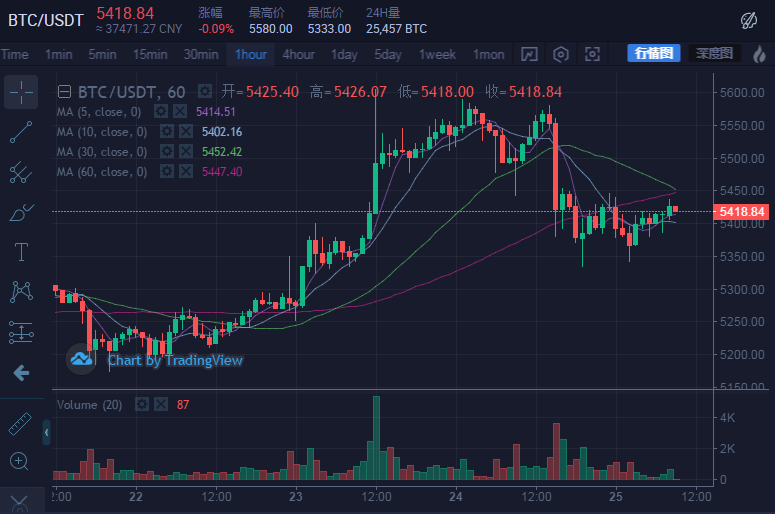This screenshot has width=775, height=514.
Task: Open MA 5 indicator settings gear
Action: [160, 112]
